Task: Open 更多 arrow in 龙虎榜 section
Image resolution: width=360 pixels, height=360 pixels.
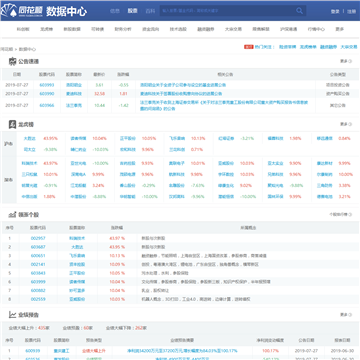Action: pyautogui.click(x=346, y=124)
